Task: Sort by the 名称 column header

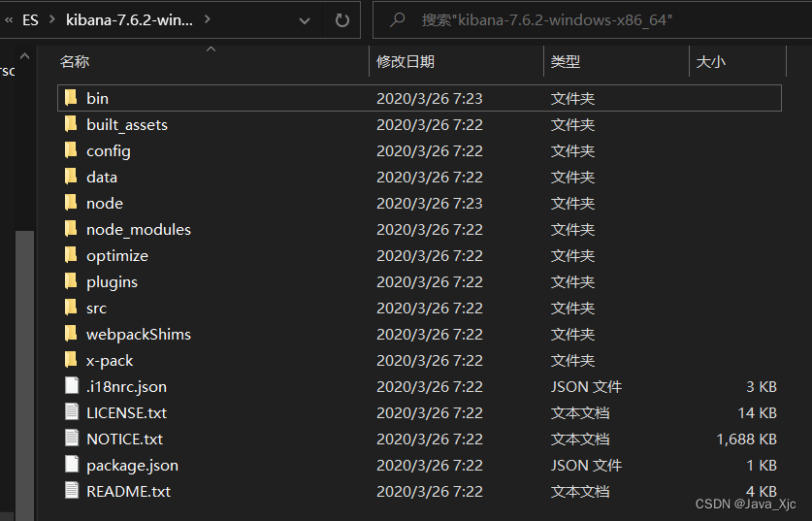Action: 75,62
